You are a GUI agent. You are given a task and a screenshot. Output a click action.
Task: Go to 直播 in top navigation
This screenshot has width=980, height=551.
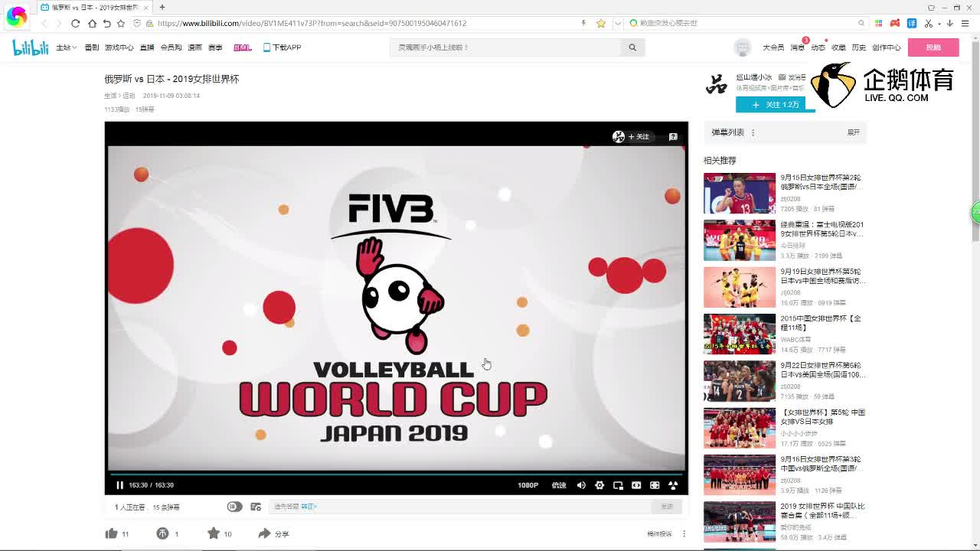pyautogui.click(x=146, y=47)
